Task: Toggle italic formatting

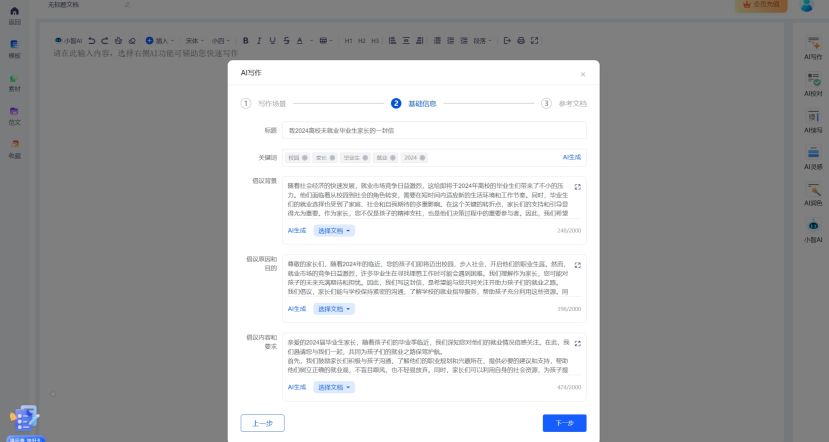Action: pos(259,41)
